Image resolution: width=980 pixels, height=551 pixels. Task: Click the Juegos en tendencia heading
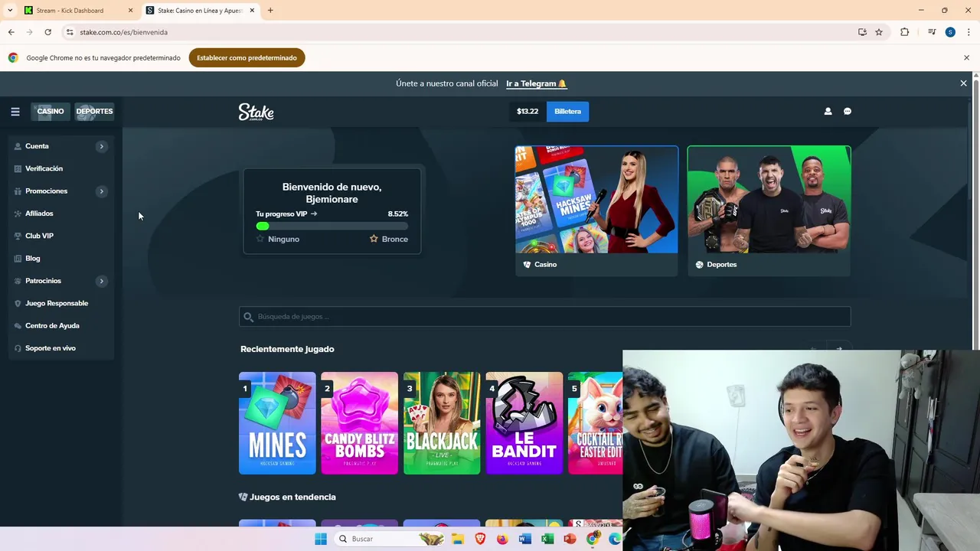point(292,497)
